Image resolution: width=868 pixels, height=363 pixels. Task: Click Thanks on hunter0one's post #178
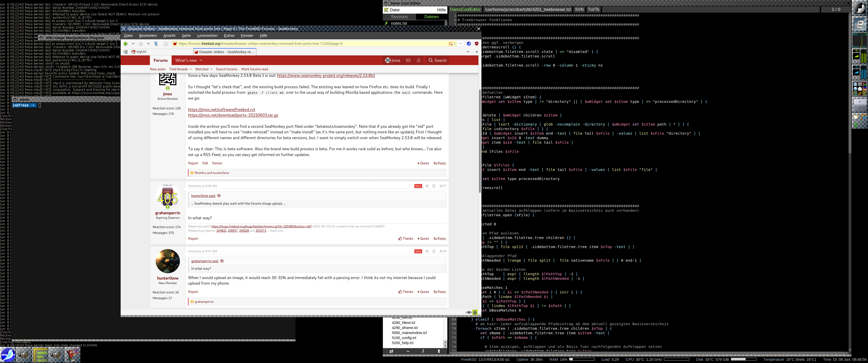pos(406,292)
